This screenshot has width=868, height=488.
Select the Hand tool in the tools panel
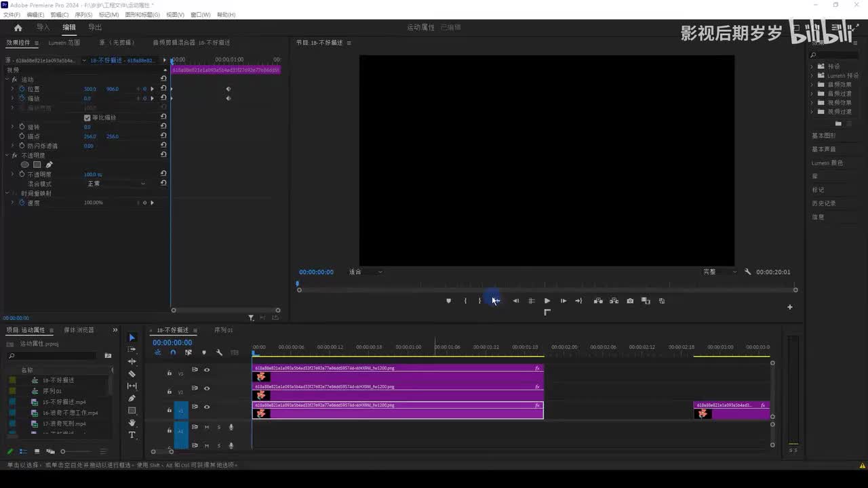click(x=132, y=422)
